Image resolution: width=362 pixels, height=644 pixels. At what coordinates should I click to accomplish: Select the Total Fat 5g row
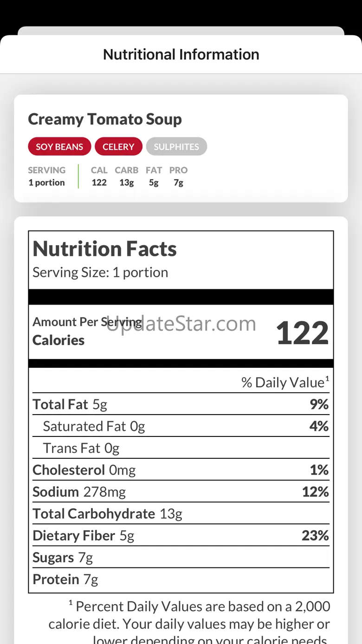pyautogui.click(x=181, y=404)
